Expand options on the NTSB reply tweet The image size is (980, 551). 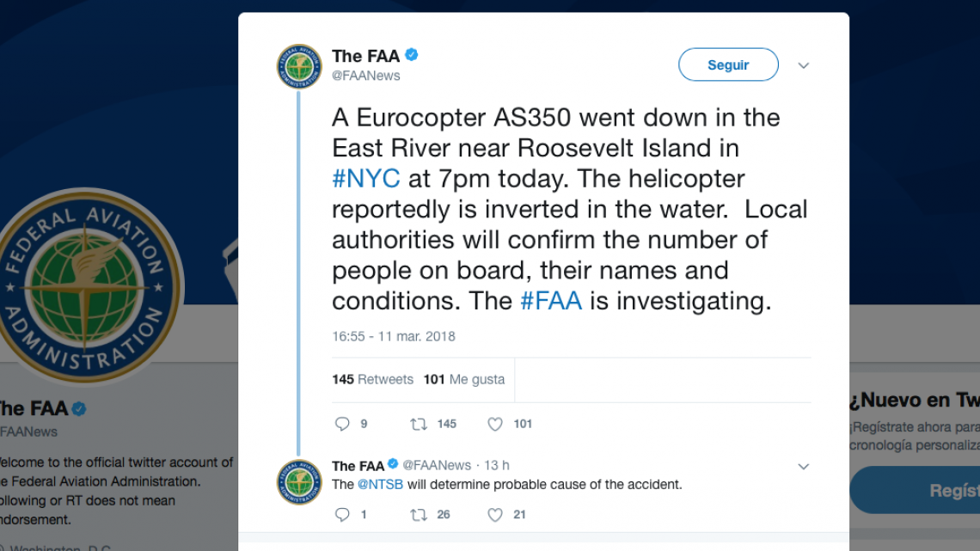pos(803,466)
